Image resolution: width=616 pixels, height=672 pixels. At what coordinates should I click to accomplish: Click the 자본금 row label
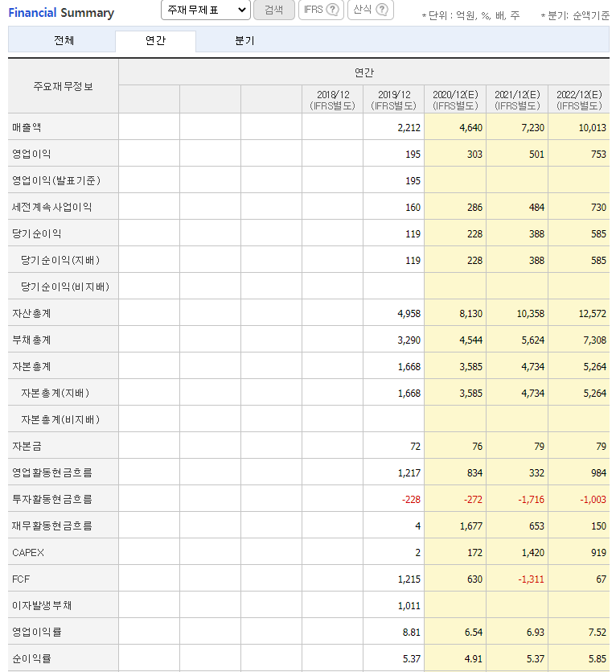(27, 446)
